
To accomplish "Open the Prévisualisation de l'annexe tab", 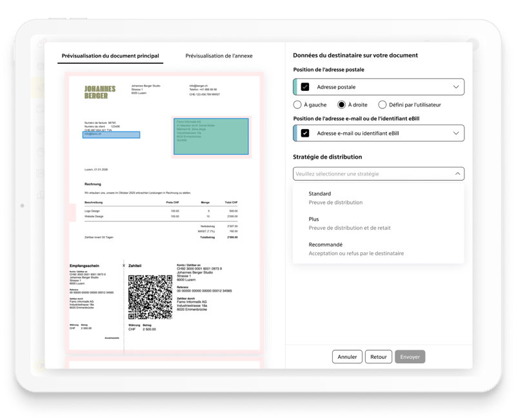I will (x=219, y=56).
